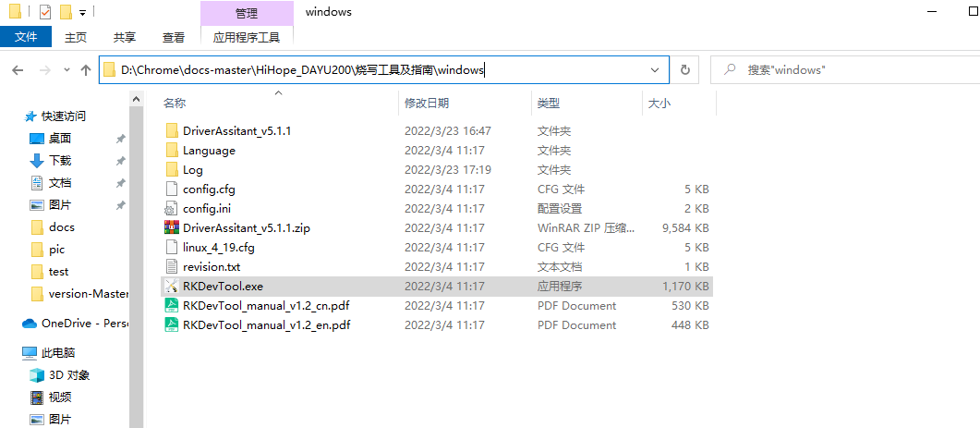The width and height of the screenshot is (980, 428).
Task: Click the 管理 contextual tab header
Action: 247,13
